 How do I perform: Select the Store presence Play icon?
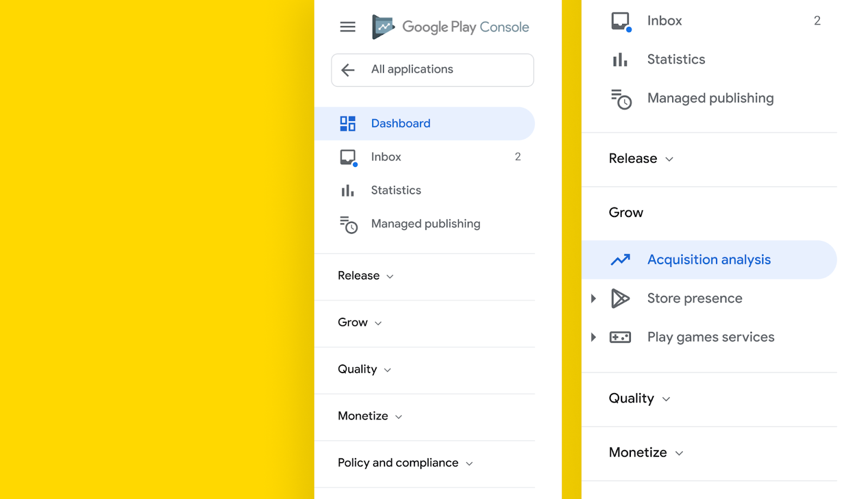click(620, 298)
